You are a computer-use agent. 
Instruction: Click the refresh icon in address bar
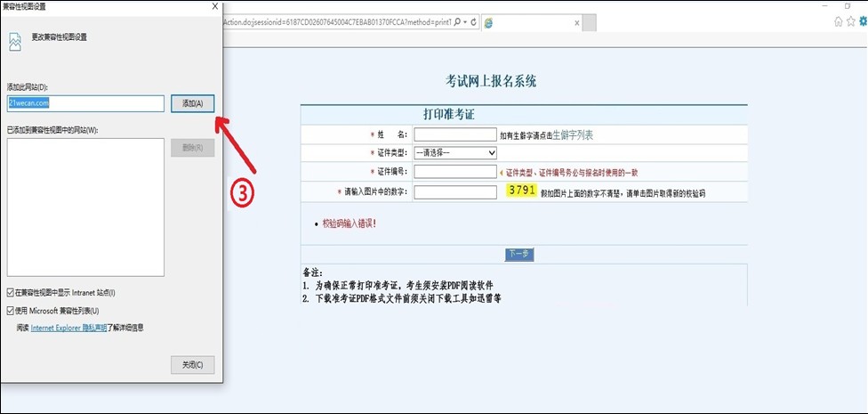click(472, 21)
